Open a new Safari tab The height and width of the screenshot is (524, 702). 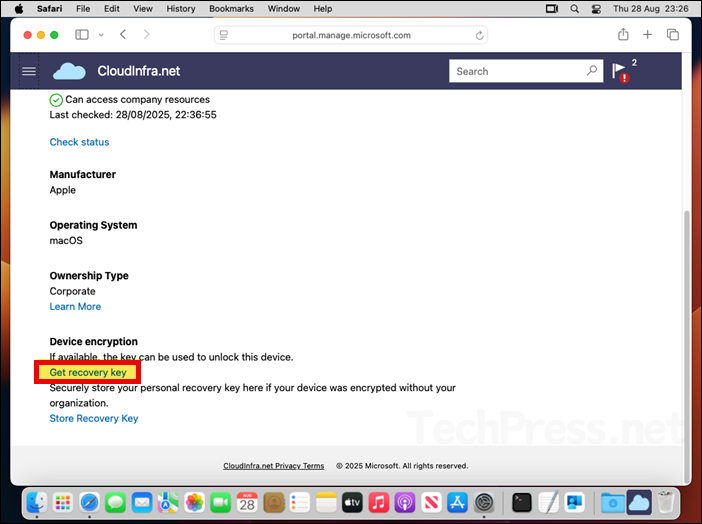pos(647,34)
